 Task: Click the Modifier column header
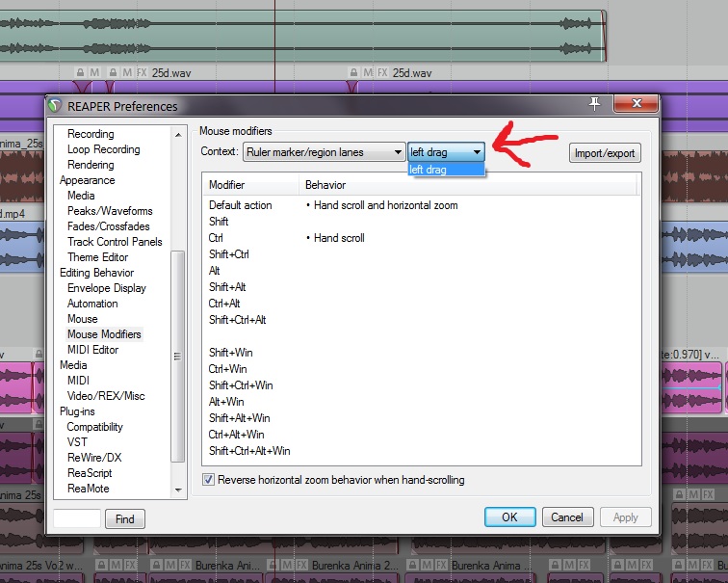point(250,185)
